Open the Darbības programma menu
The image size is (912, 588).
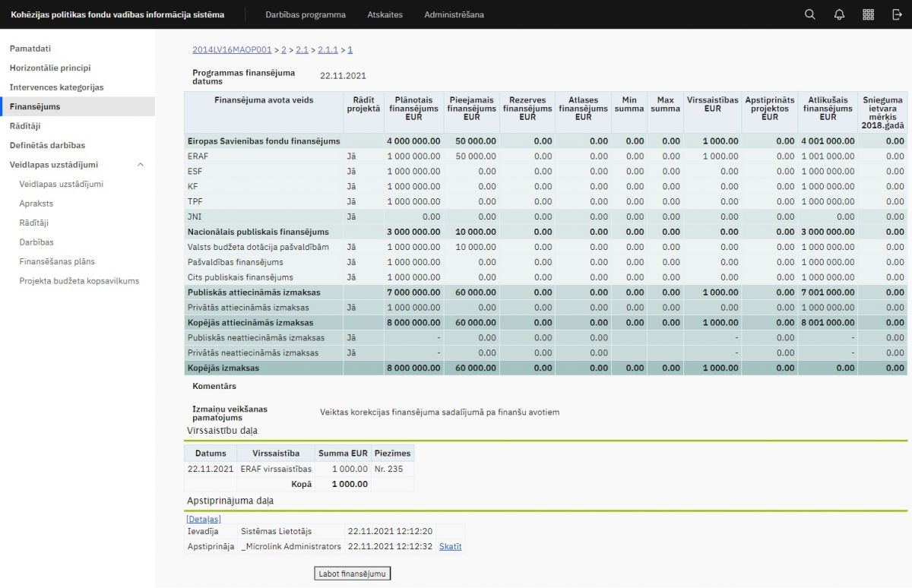click(x=306, y=14)
